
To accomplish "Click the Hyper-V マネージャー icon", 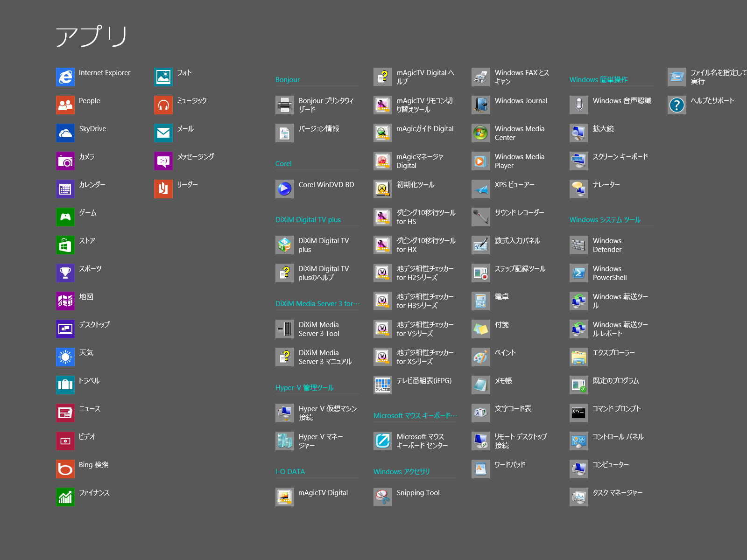I will [285, 441].
